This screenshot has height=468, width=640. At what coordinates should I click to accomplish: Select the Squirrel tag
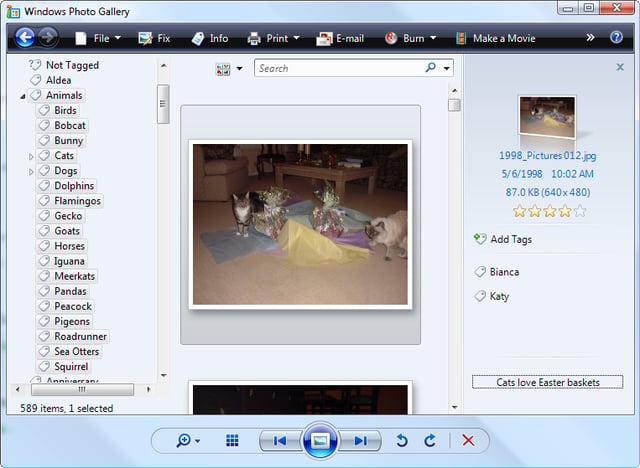63,367
